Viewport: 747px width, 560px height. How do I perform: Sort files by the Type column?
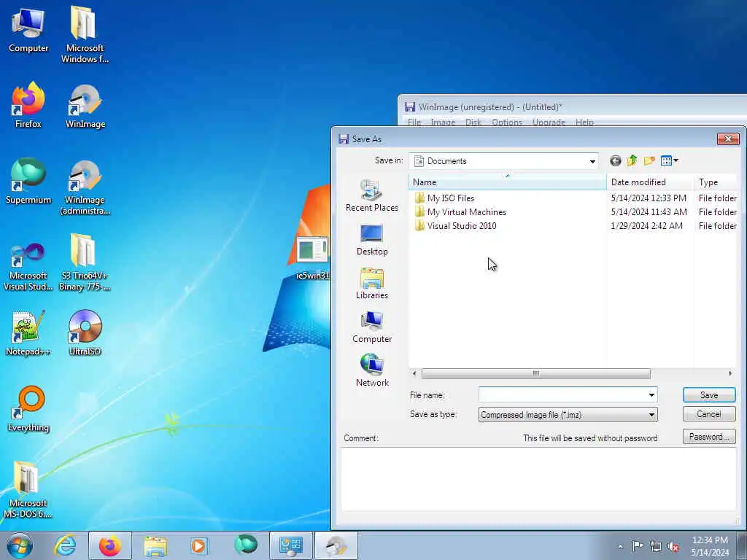point(716,182)
